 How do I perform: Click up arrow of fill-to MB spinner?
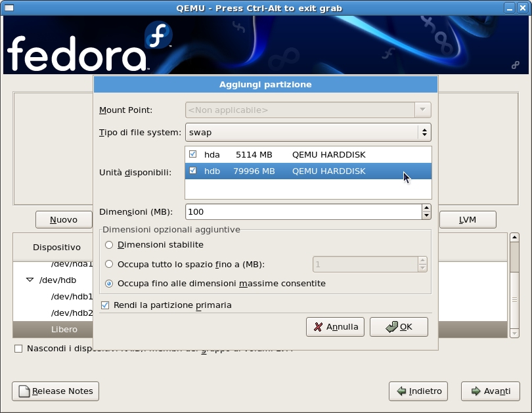point(422,261)
